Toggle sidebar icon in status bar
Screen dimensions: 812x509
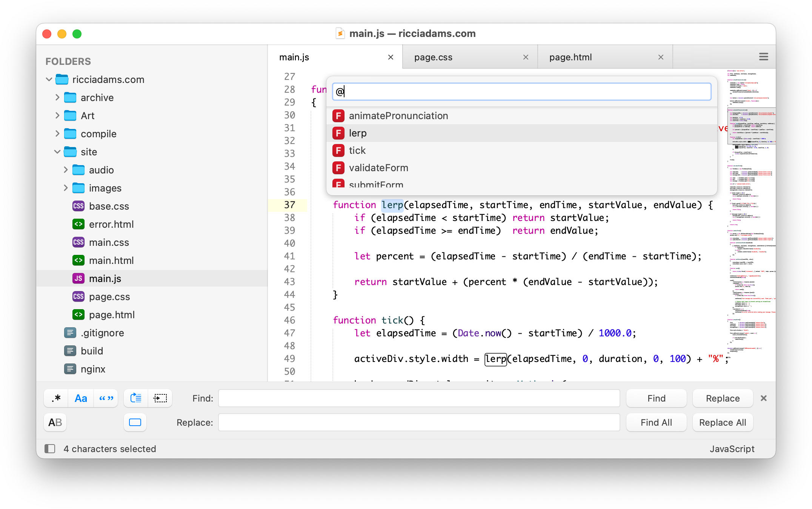[50, 449]
